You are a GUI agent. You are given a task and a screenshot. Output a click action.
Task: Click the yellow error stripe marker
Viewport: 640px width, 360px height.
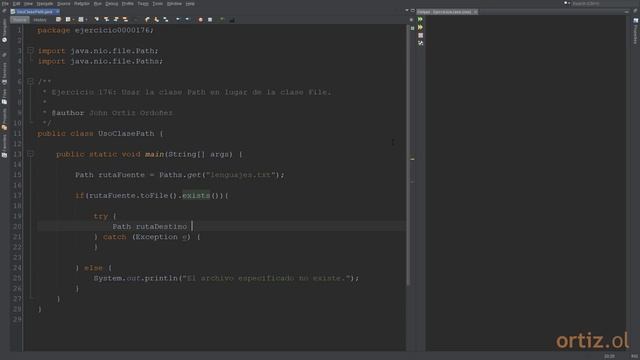(x=412, y=159)
